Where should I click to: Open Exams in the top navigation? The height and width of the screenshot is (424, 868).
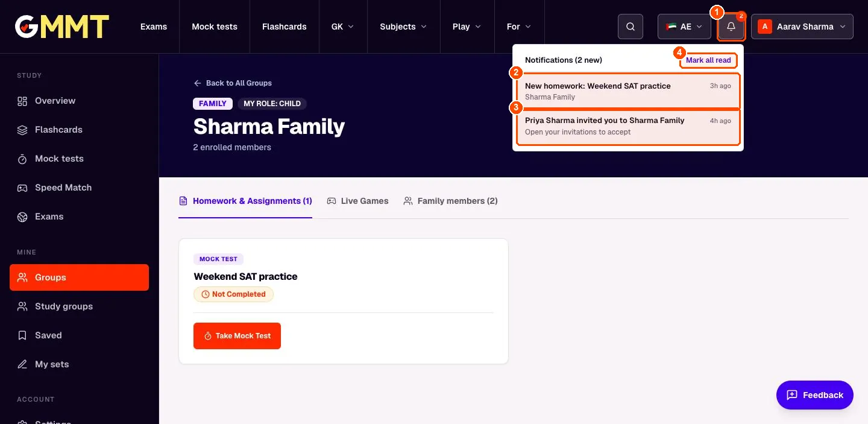[154, 27]
